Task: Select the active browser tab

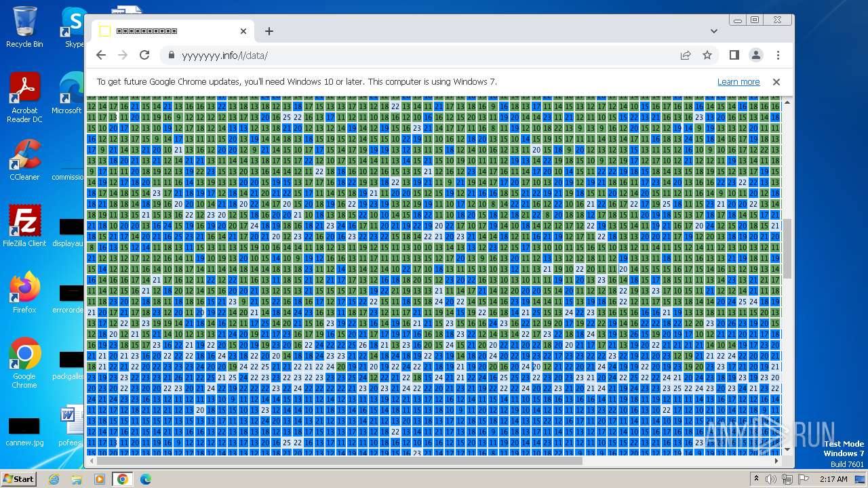Action: coord(174,31)
